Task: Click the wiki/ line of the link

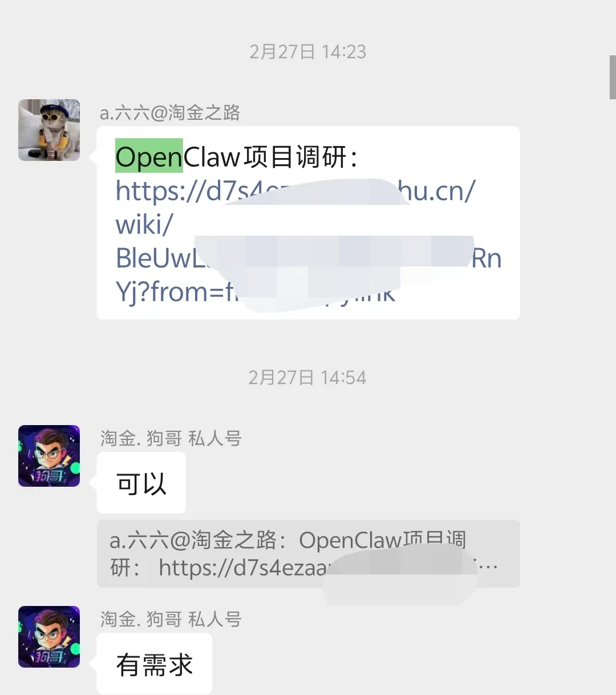Action: click(x=144, y=224)
